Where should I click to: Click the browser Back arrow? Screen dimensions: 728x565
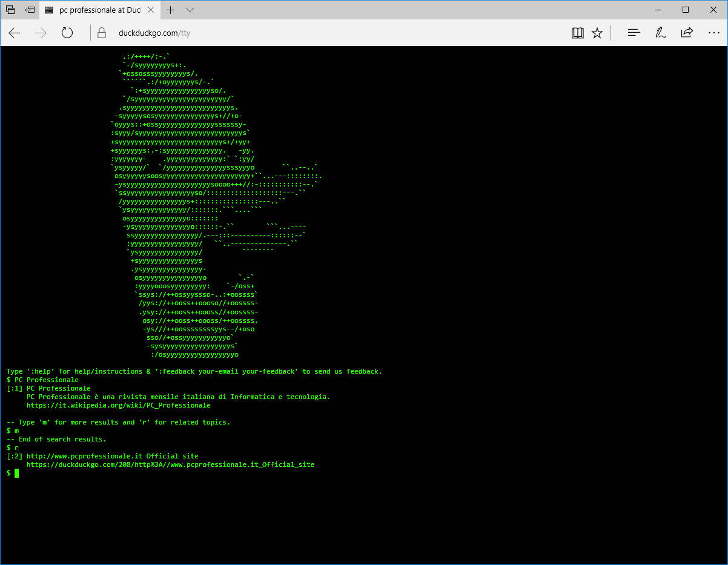point(15,33)
